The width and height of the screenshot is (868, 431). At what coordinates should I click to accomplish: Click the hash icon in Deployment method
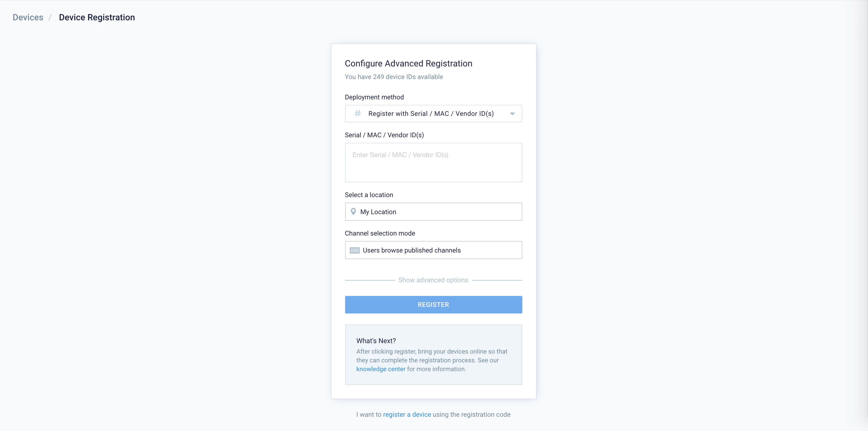(x=357, y=114)
